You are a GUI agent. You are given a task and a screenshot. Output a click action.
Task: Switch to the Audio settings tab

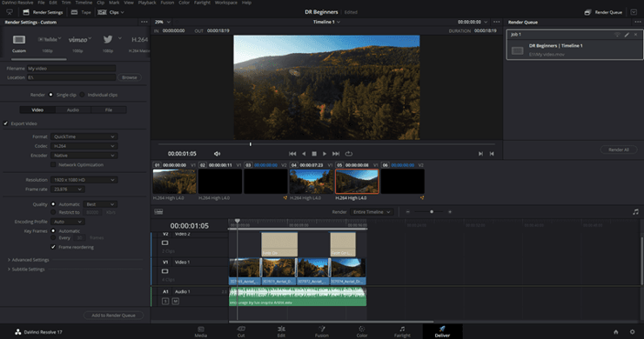(73, 110)
